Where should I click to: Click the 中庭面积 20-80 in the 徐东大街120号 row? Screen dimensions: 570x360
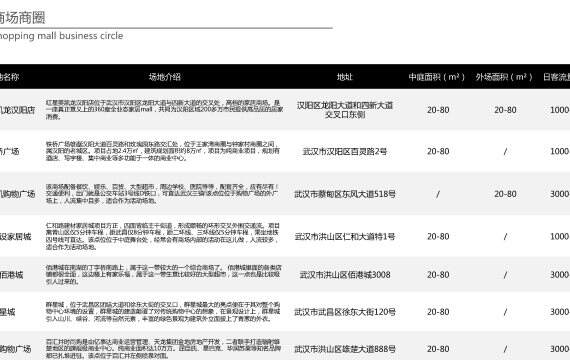point(438,312)
